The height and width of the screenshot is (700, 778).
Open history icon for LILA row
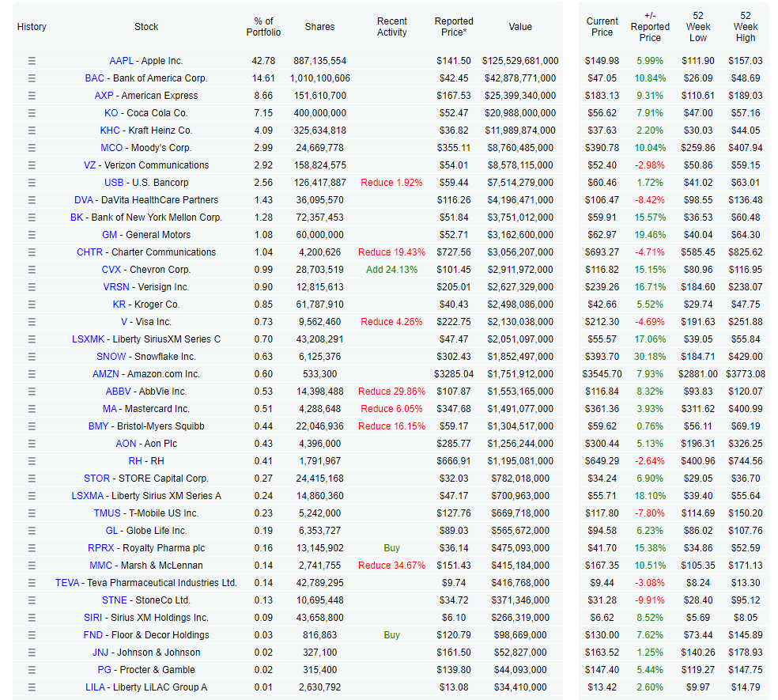point(32,687)
